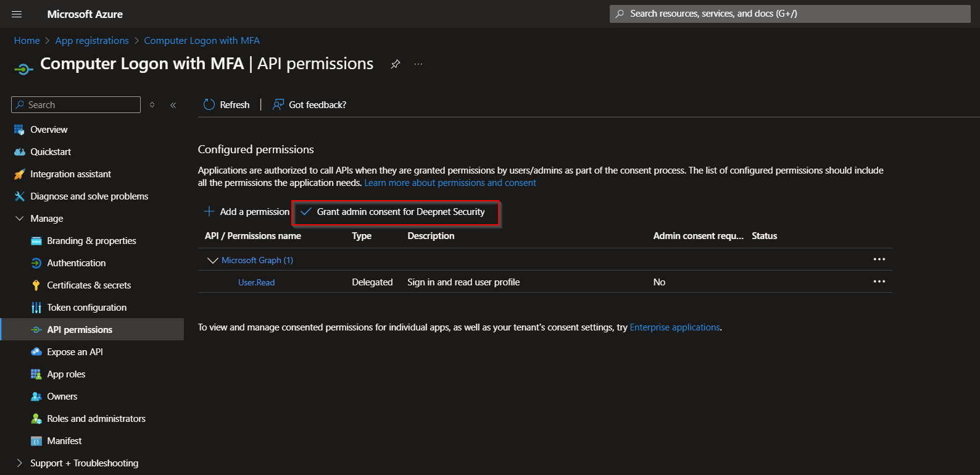Image resolution: width=980 pixels, height=475 pixels.
Task: Collapse the sidebar with the double-chevron icon
Action: pos(173,105)
